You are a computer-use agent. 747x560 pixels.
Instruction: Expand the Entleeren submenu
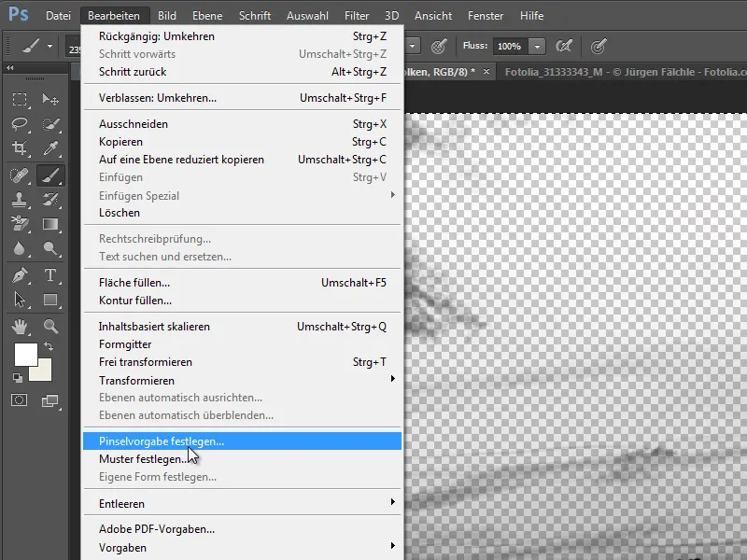(392, 502)
